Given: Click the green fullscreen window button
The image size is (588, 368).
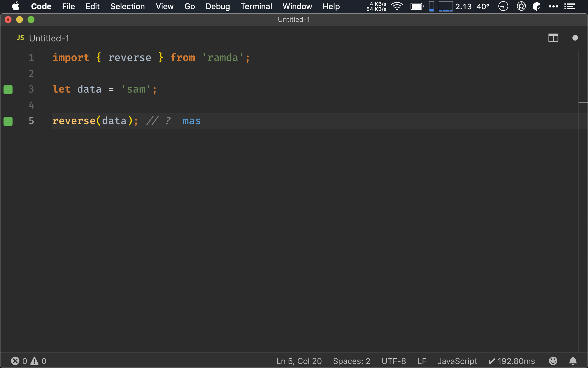Looking at the screenshot, I should (x=31, y=20).
